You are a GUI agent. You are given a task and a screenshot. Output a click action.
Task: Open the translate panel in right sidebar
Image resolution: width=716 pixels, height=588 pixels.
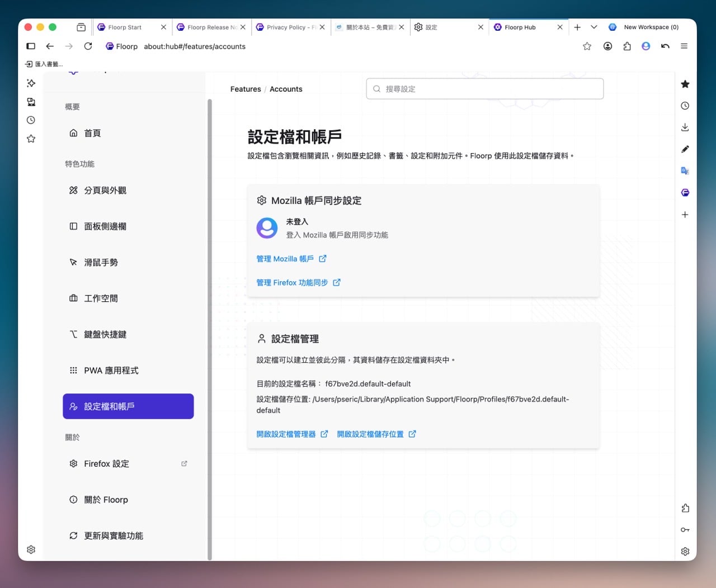click(685, 171)
